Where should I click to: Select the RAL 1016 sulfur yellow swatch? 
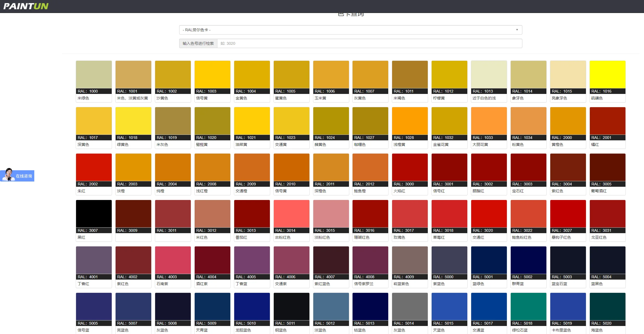pyautogui.click(x=607, y=75)
